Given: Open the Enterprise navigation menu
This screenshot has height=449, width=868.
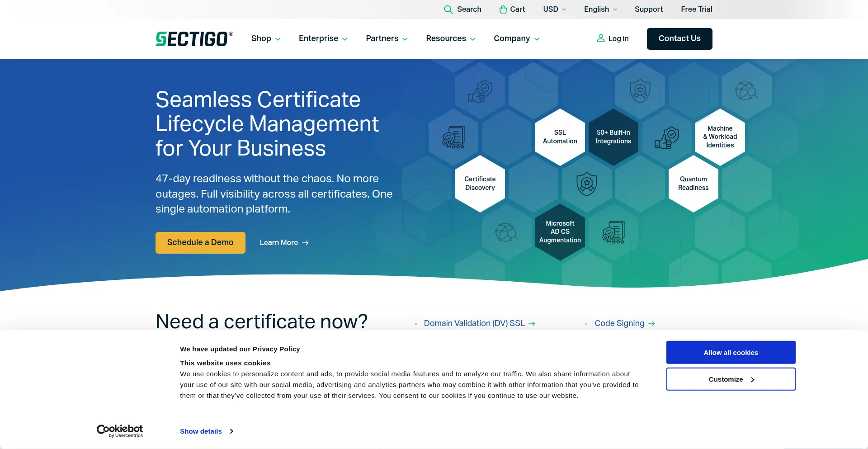Looking at the screenshot, I should 323,39.
